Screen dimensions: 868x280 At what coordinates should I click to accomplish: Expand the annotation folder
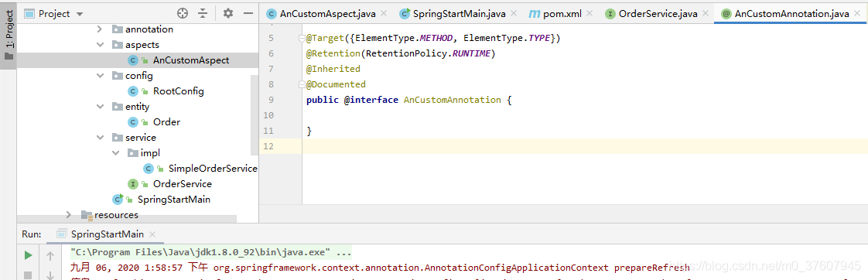pyautogui.click(x=100, y=29)
